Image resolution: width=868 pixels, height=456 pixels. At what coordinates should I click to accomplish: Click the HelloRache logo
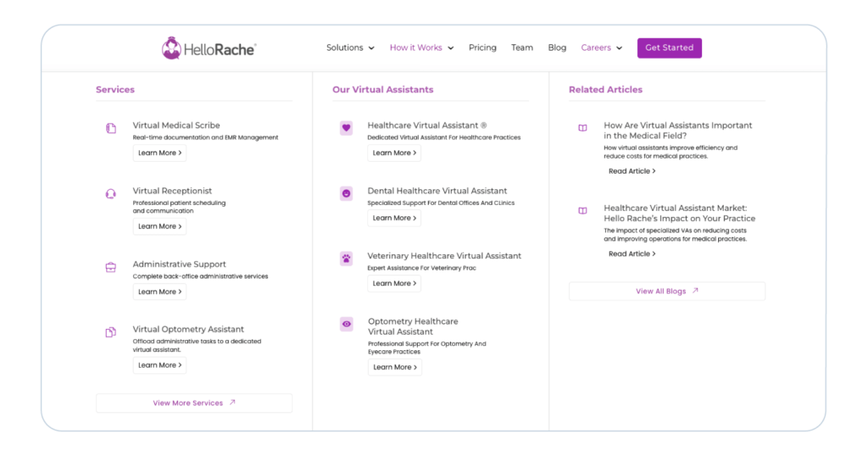209,48
